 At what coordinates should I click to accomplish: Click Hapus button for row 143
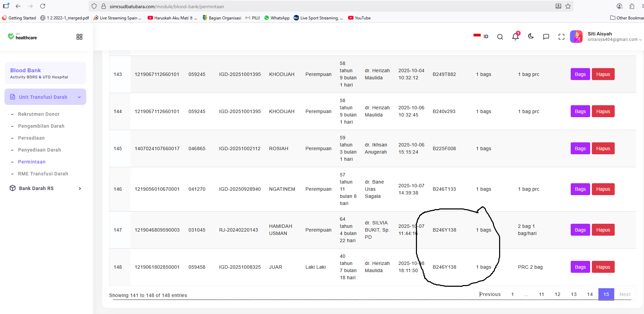603,74
